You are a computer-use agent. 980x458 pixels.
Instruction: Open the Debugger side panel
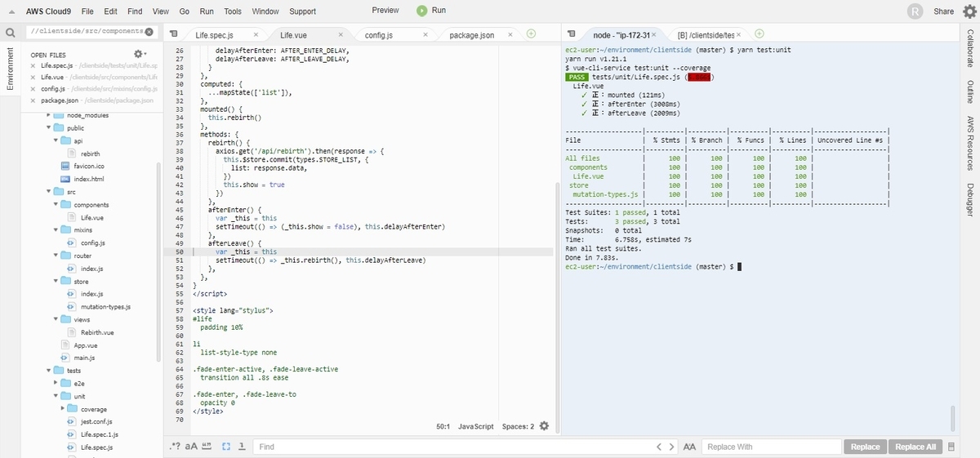click(970, 200)
